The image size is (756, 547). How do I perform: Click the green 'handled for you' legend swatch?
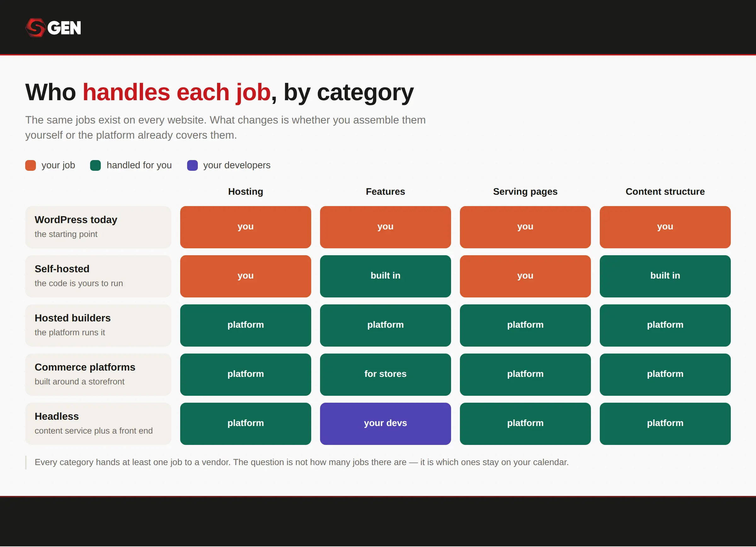(x=95, y=165)
